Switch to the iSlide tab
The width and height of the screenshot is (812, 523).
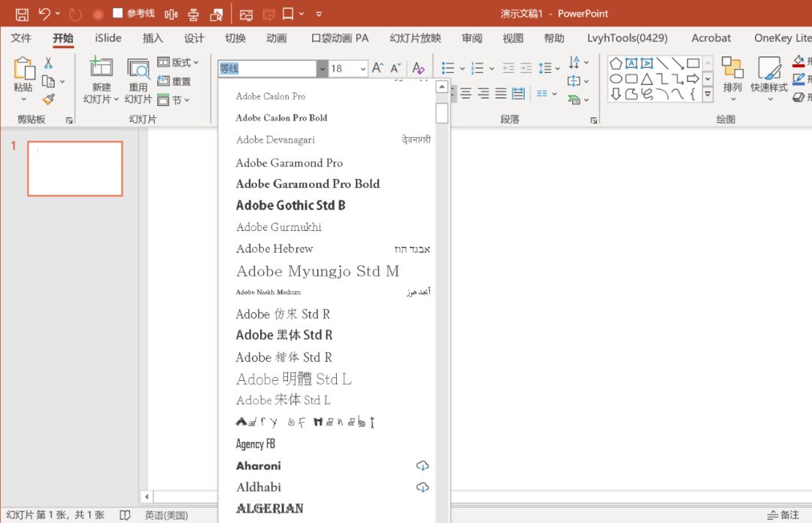click(x=108, y=38)
